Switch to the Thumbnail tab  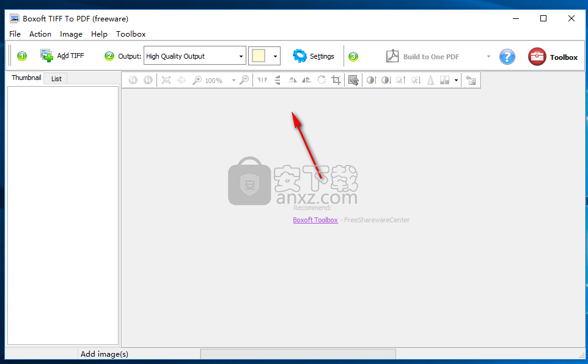(26, 78)
